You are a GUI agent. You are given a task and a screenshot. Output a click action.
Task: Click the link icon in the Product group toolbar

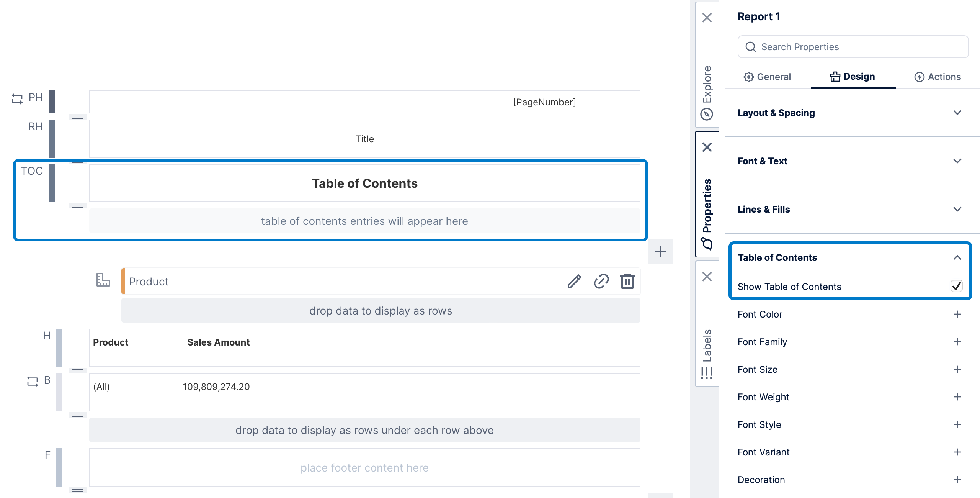[601, 281]
